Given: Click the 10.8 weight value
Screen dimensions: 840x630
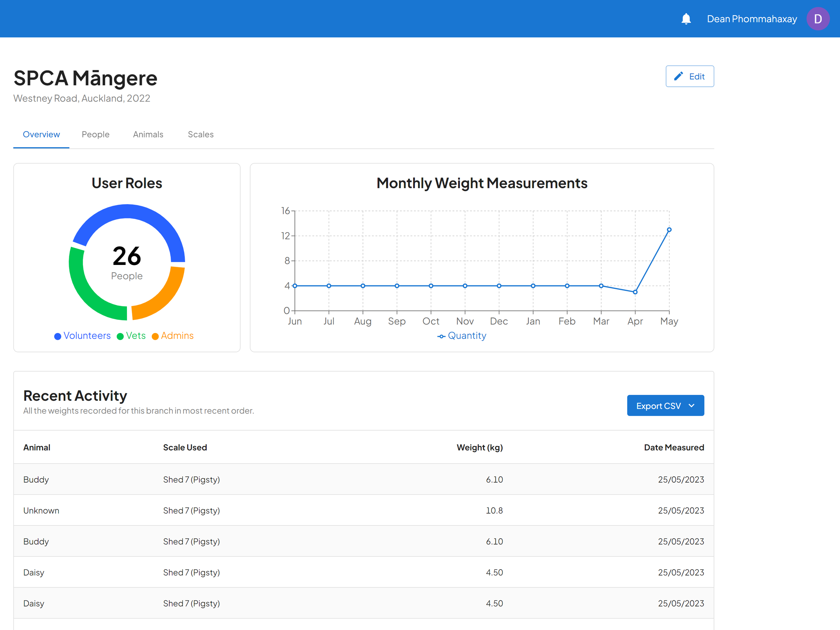Looking at the screenshot, I should pos(494,510).
